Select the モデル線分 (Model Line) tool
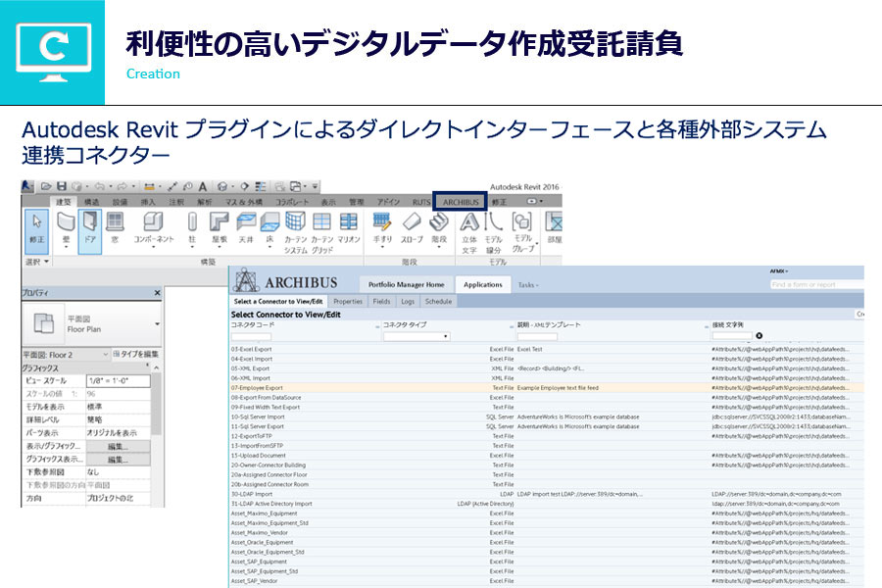This screenshot has width=882, height=588. 493,233
